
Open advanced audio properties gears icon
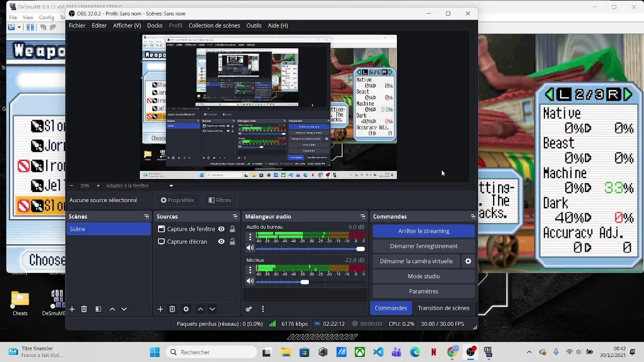249,309
